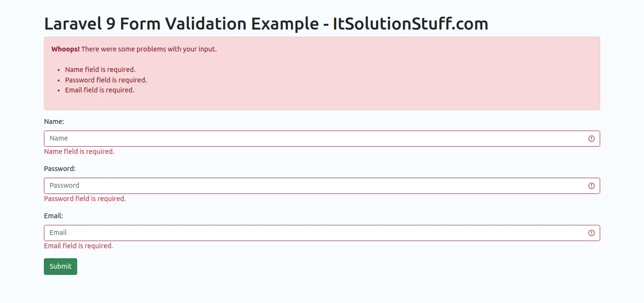Click the page heading Laravel 9 Form Validation
Screen dimensions: 644x303
266,23
